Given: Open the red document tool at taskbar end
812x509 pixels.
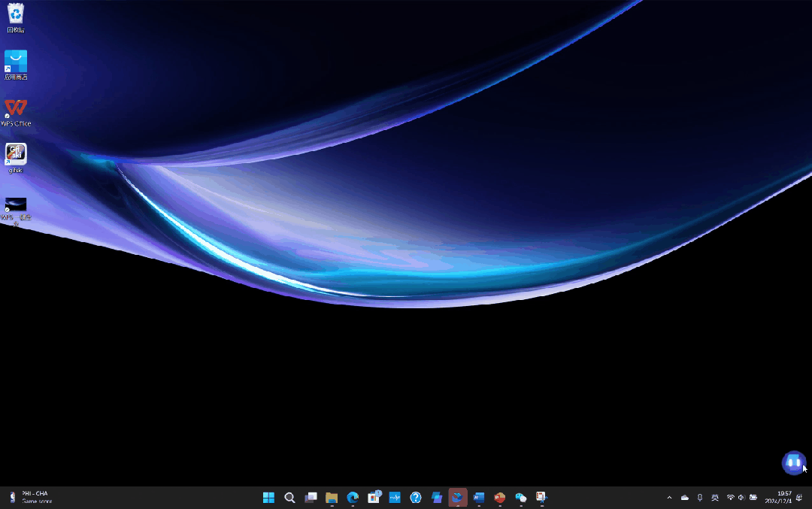Looking at the screenshot, I should point(541,498).
